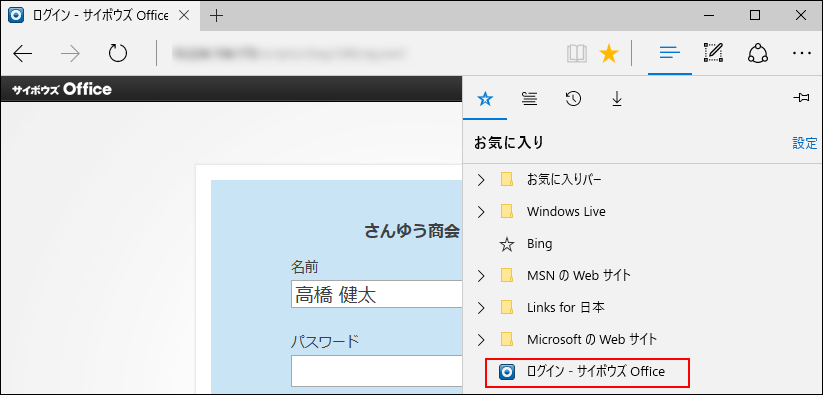Expand the お気に入りバー folder chevron
Viewport: 823px width, 395px height.
481,180
